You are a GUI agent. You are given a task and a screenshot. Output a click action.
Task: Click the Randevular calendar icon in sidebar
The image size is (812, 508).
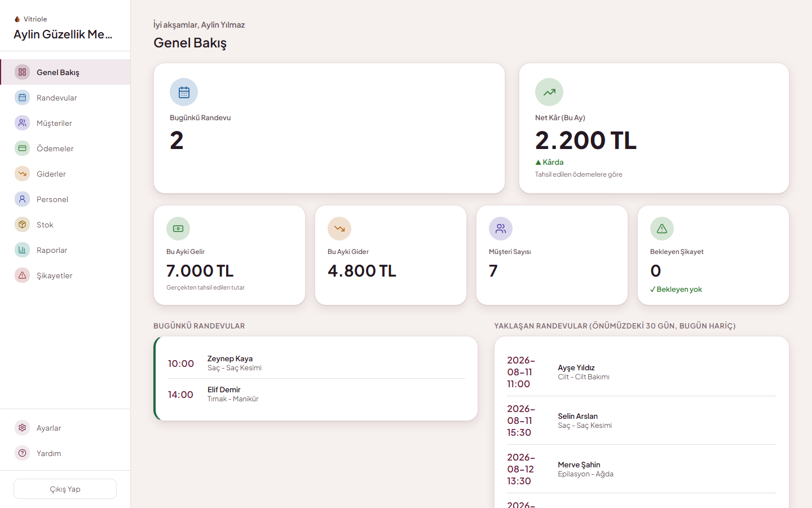[22, 98]
